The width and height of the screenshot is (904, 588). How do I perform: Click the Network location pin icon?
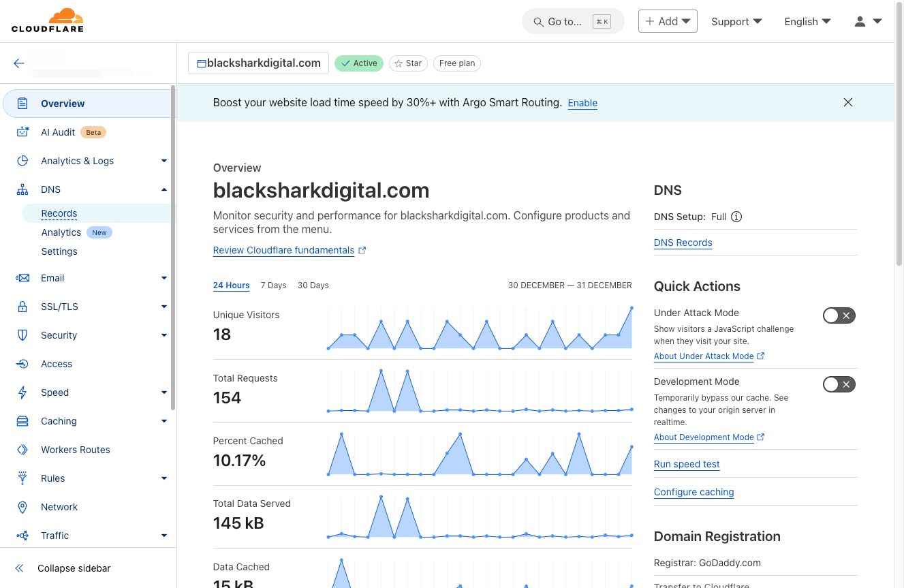[x=22, y=507]
